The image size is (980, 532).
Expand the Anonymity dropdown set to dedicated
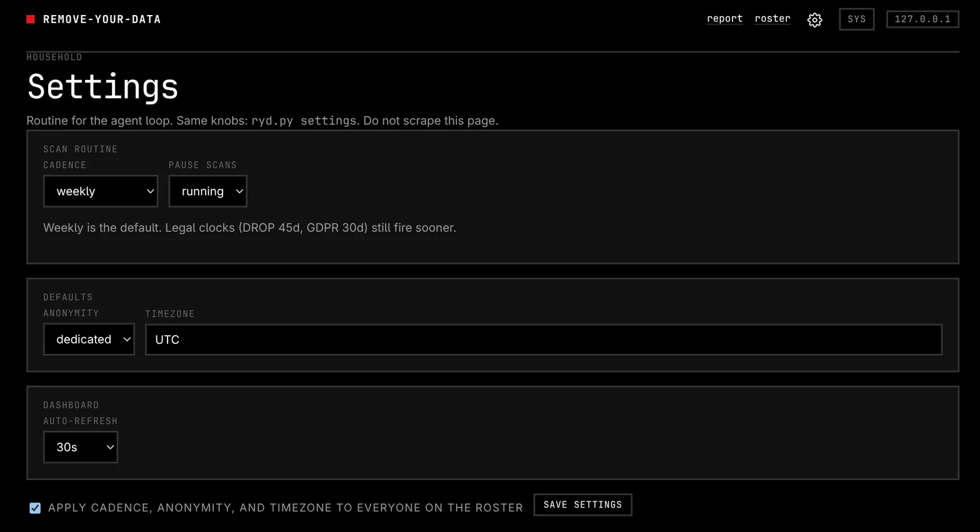89,339
